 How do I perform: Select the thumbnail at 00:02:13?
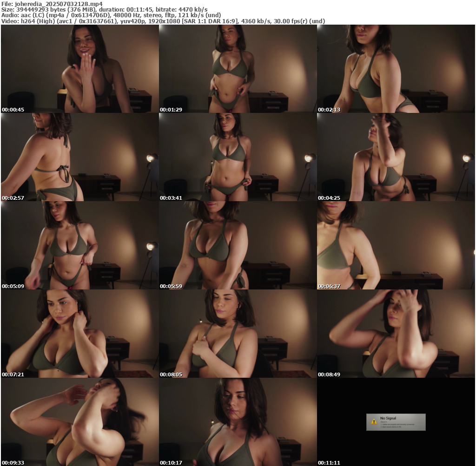[x=396, y=69]
